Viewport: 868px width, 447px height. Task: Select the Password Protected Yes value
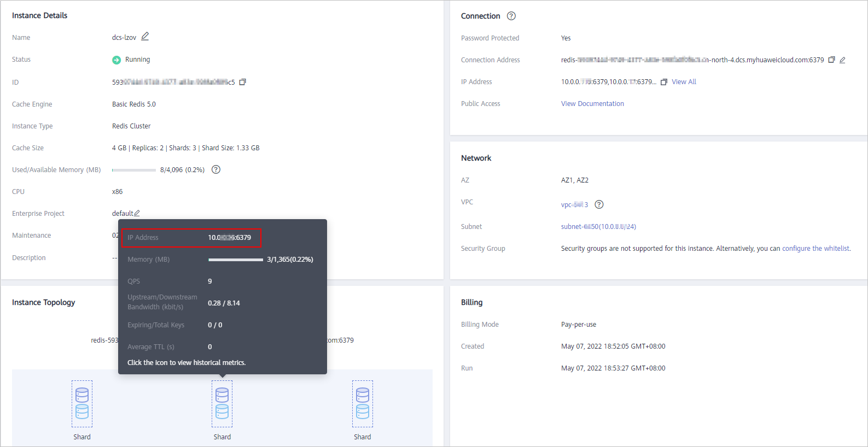click(x=566, y=38)
